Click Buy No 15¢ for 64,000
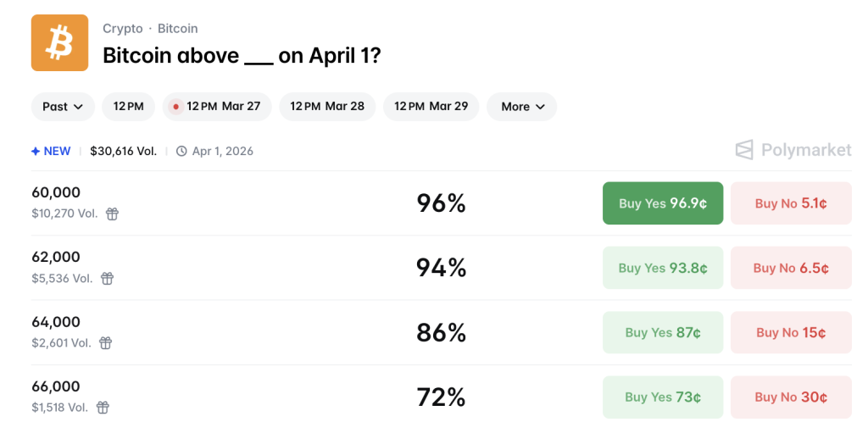Screen dimensions: 868x422 tap(791, 332)
